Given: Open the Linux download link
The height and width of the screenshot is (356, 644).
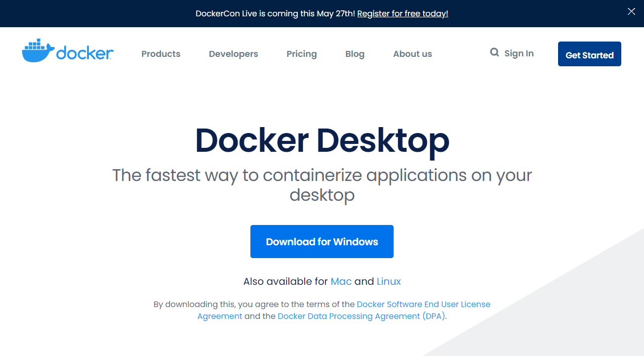Looking at the screenshot, I should [x=389, y=281].
